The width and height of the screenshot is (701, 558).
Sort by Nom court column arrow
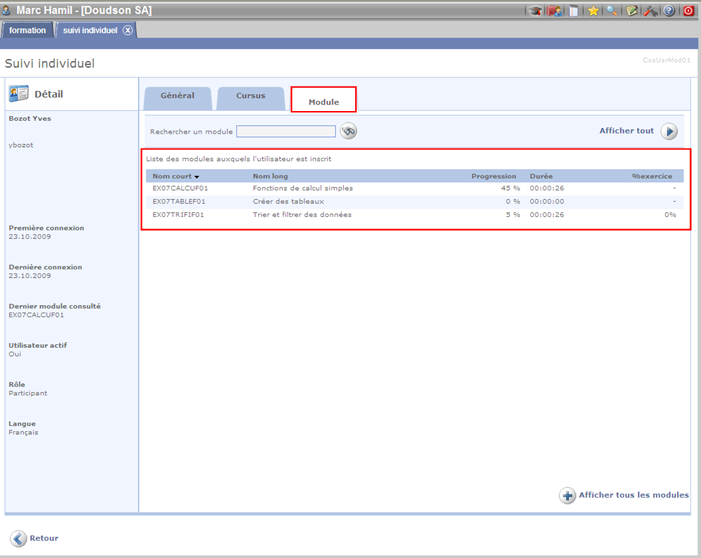coord(197,176)
